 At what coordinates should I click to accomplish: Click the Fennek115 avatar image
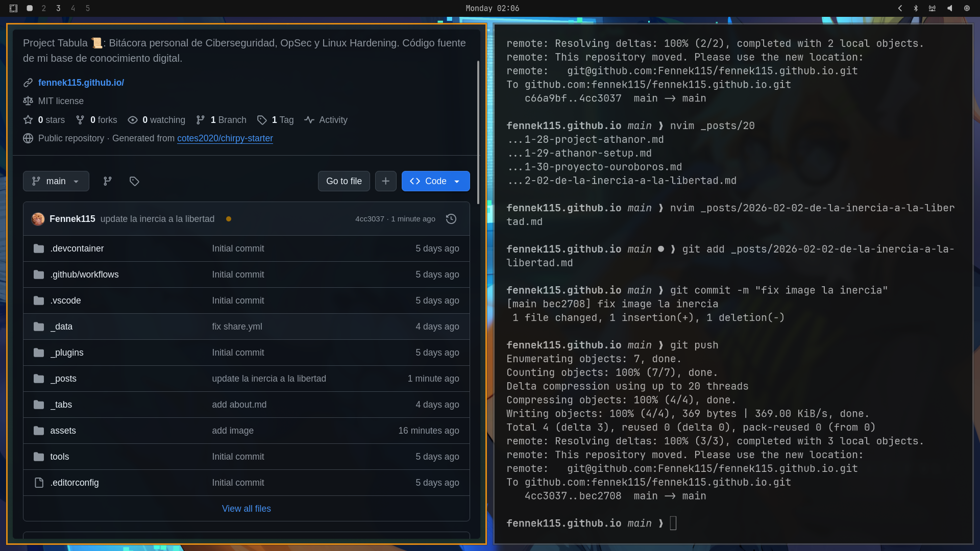click(x=38, y=219)
